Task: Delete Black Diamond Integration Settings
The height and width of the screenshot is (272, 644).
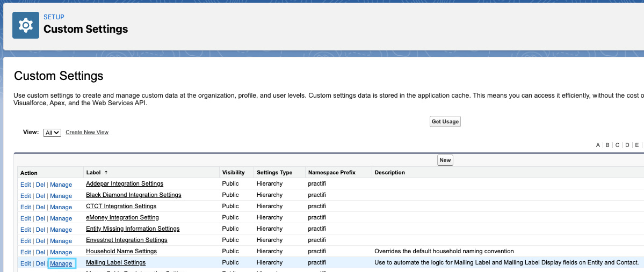Action: coord(40,196)
